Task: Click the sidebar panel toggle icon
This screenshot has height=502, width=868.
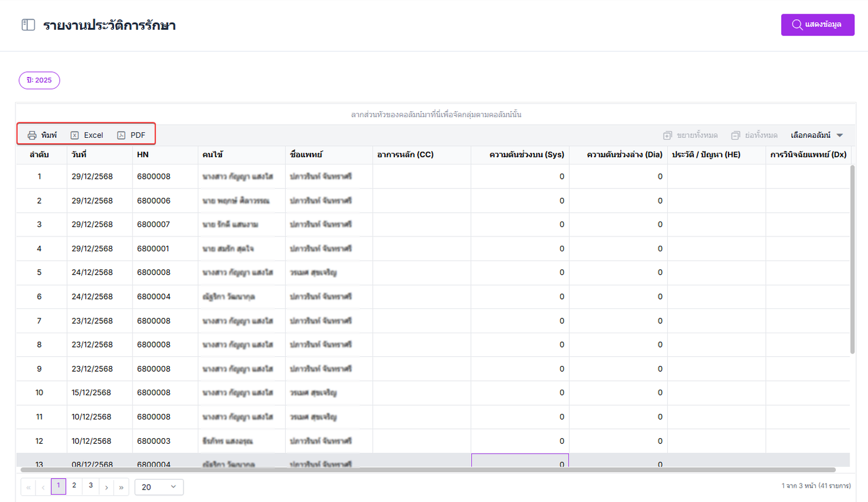Action: pyautogui.click(x=28, y=25)
